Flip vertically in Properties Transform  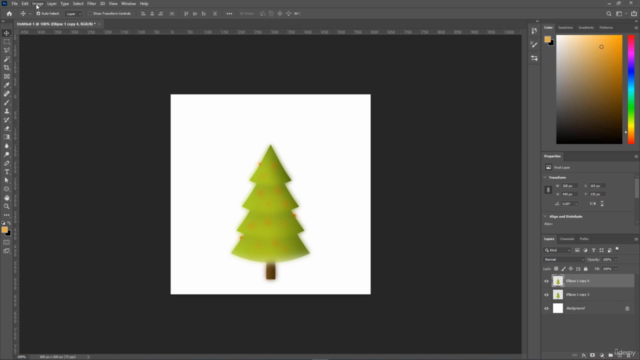602,203
